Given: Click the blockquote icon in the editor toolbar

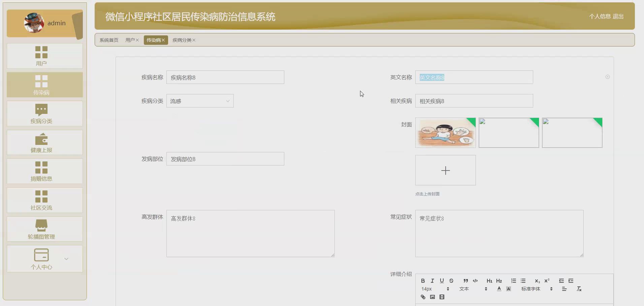Looking at the screenshot, I should 465,281.
